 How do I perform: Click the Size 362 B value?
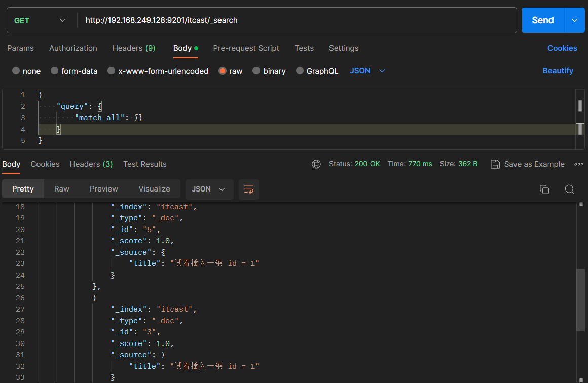[x=459, y=164]
